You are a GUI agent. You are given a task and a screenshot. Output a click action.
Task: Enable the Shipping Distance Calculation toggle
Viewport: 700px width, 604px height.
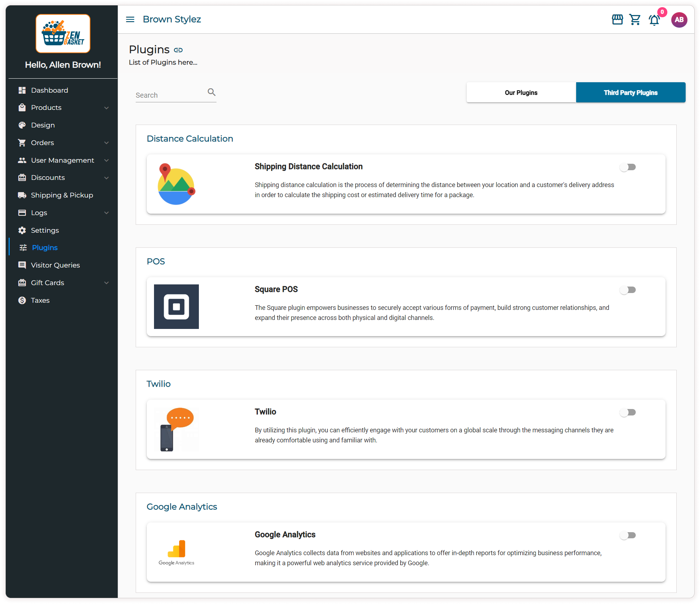[628, 167]
